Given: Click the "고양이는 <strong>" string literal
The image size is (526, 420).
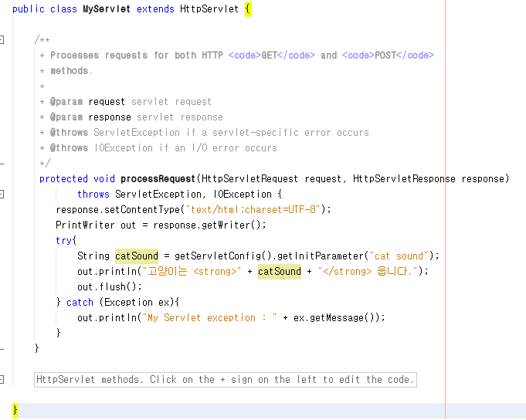Looking at the screenshot, I should click(192, 271).
